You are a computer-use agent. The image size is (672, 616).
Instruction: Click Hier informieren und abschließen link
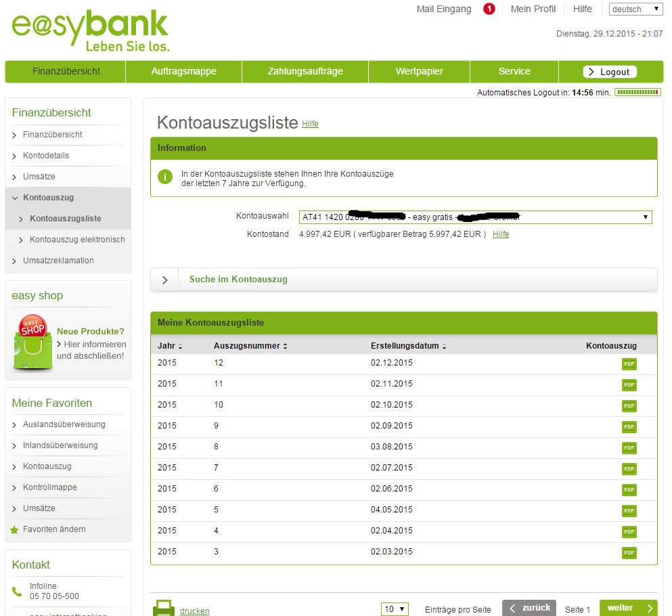pos(91,350)
